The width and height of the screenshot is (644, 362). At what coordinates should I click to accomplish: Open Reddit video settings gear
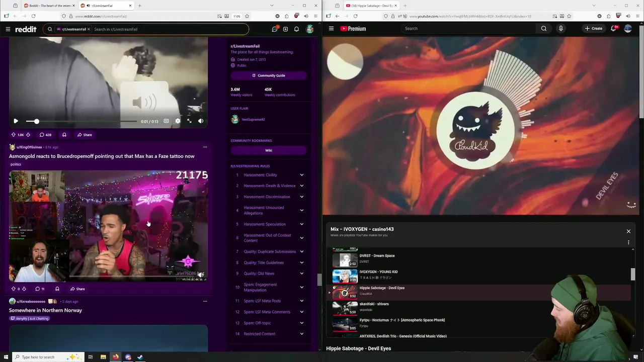[x=178, y=121]
